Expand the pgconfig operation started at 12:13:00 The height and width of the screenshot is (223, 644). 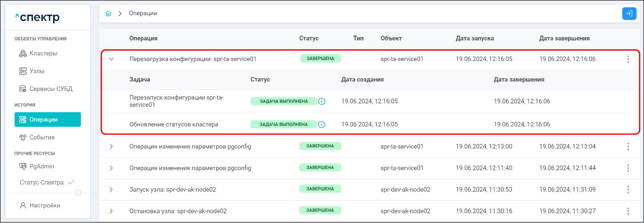[x=111, y=146]
